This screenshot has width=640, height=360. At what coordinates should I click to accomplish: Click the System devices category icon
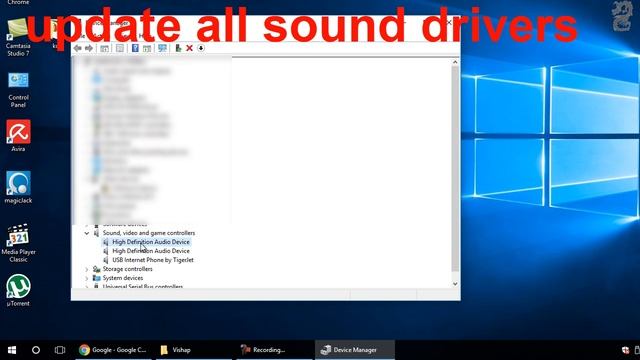coord(96,278)
